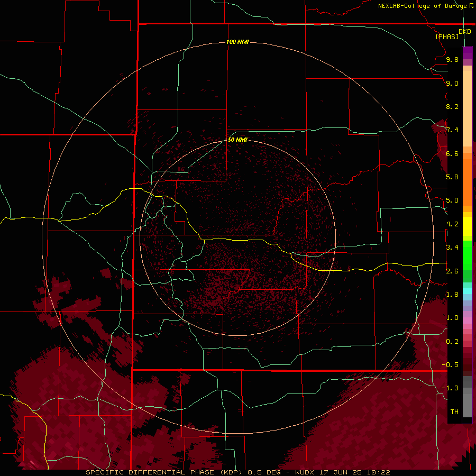The width and height of the screenshot is (476, 476).
Task: Click the SPECIFIC DIFFERENTIAL PHASE (KDP) product title
Action: point(164,472)
